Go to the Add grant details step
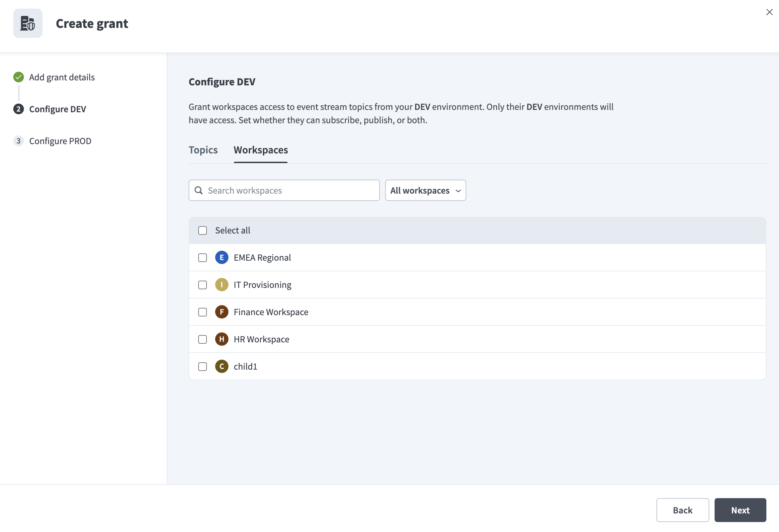 [62, 77]
